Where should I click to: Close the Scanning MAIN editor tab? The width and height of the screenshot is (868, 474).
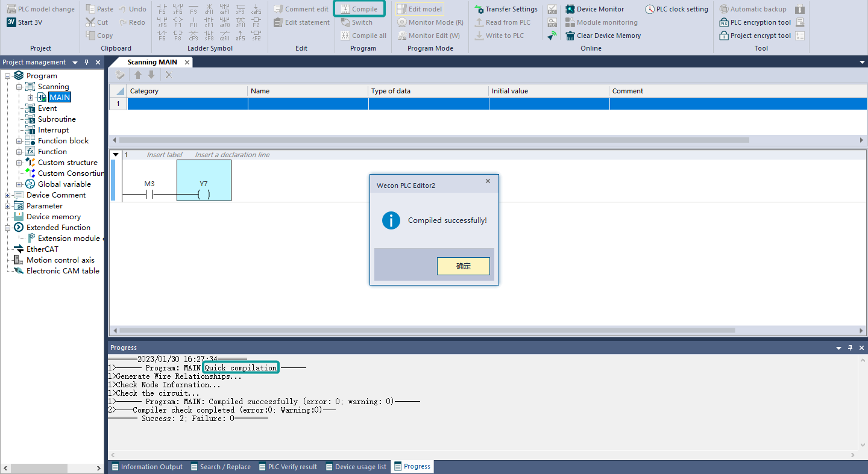[x=187, y=62]
